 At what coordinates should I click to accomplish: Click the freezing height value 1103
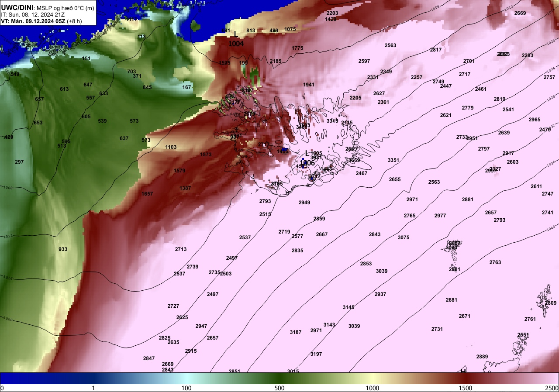tap(171, 147)
